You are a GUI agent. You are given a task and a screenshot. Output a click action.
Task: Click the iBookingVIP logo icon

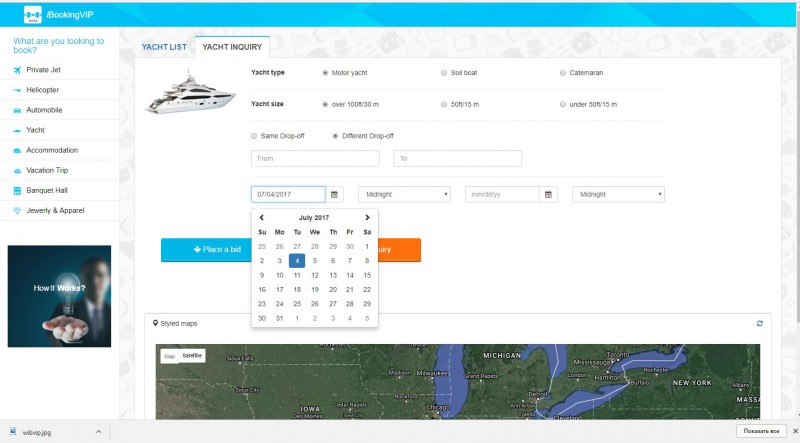33,14
